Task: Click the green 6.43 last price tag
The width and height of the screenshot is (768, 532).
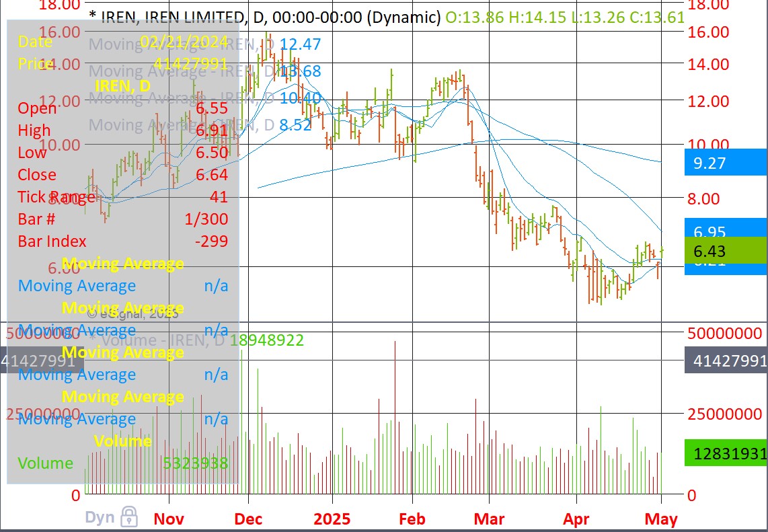Action: click(x=726, y=251)
